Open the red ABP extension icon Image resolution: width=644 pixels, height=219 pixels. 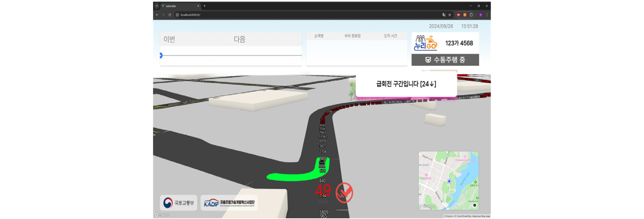coord(458,15)
